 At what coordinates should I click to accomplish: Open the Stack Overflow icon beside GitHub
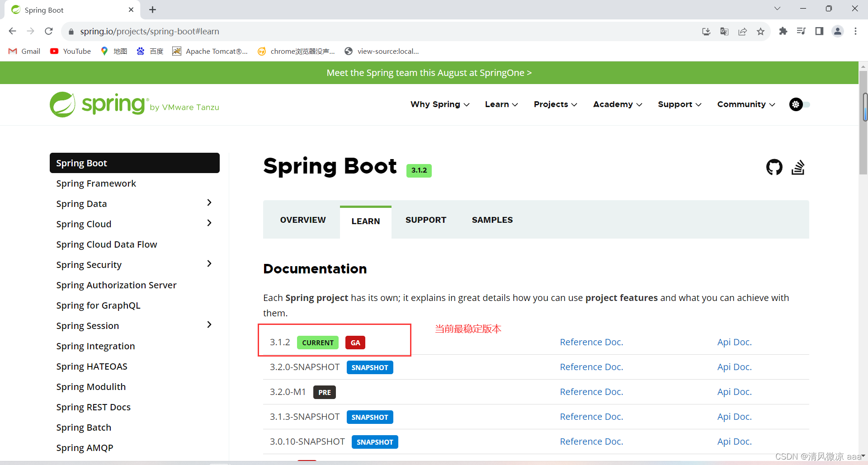click(x=798, y=167)
